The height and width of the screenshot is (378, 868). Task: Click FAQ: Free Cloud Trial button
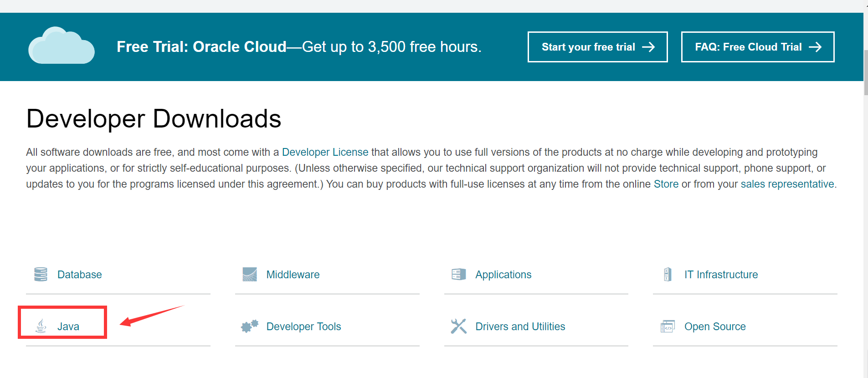tap(758, 47)
